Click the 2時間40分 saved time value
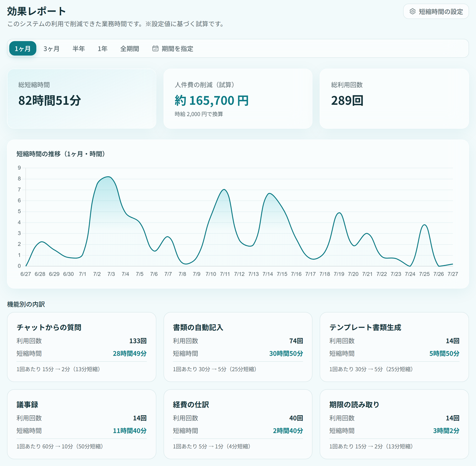 [288, 431]
